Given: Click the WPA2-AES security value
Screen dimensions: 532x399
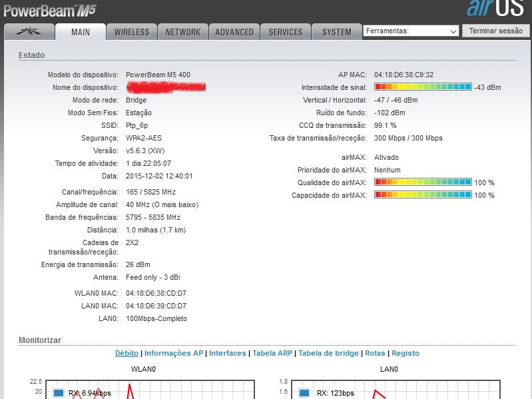Looking at the screenshot, I should click(x=144, y=138).
